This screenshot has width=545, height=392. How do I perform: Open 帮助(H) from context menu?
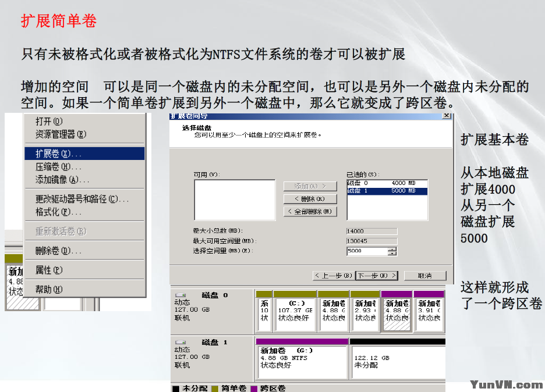[84, 289]
